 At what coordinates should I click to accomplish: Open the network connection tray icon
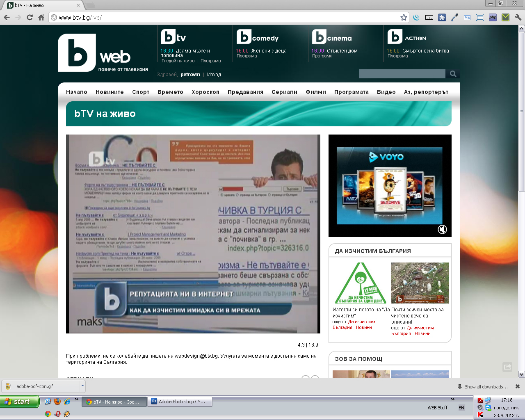(488, 401)
